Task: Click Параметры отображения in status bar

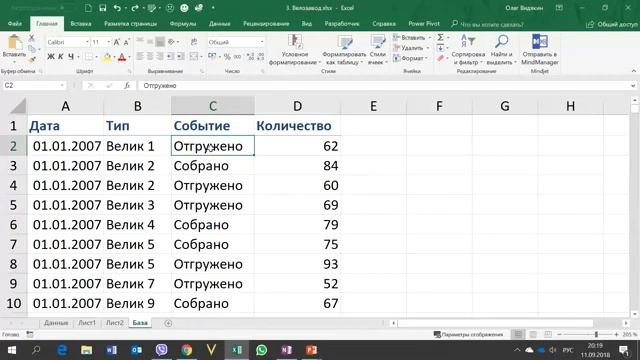Action: tap(468, 334)
